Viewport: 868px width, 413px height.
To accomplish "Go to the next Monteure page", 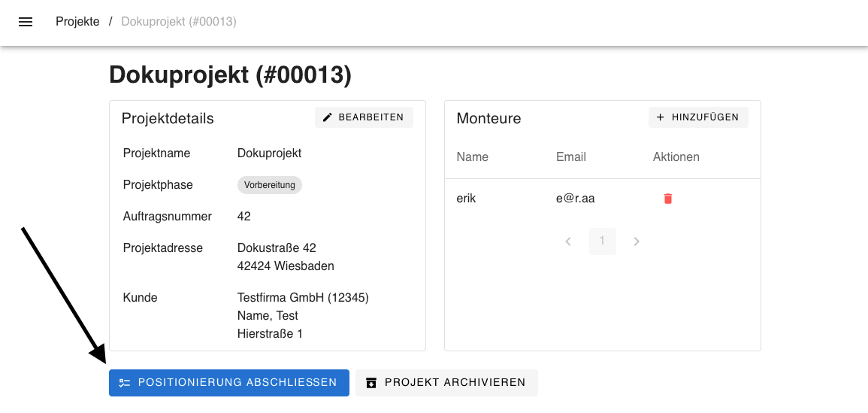I will pyautogui.click(x=637, y=241).
